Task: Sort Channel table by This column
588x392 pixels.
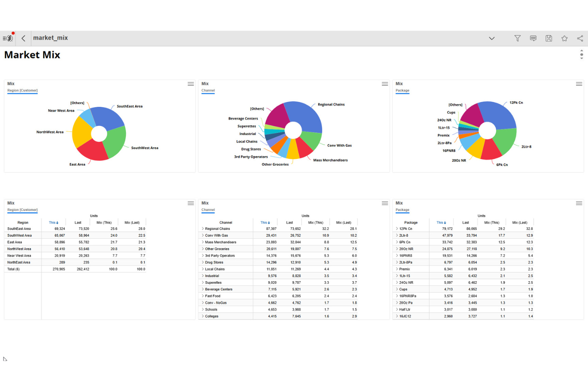Action: tap(265, 222)
